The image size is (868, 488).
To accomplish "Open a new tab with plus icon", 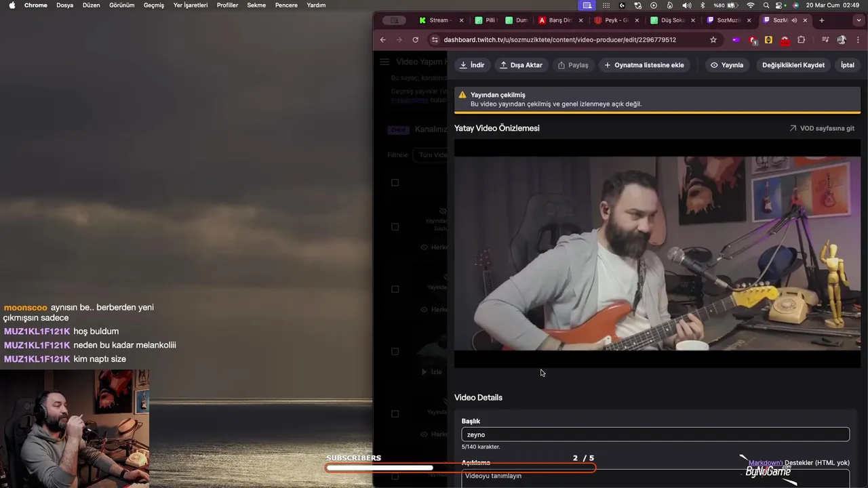I will [x=822, y=20].
